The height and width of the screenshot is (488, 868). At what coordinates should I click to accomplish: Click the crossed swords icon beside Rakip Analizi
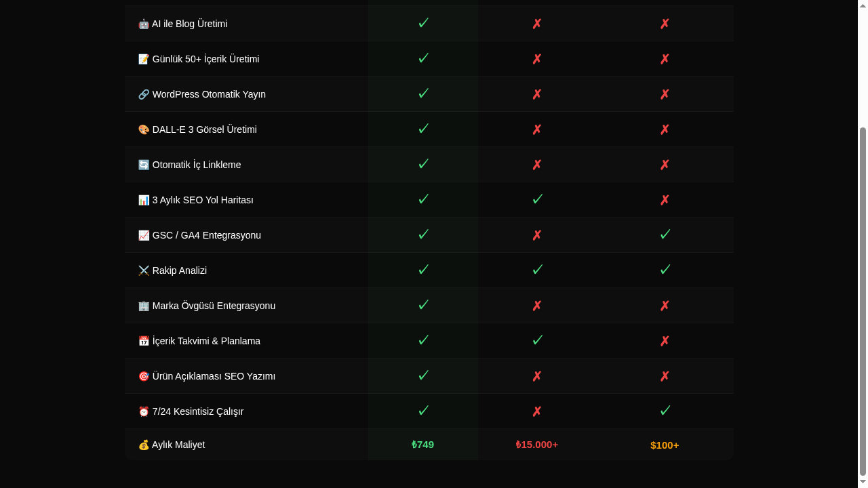(144, 270)
